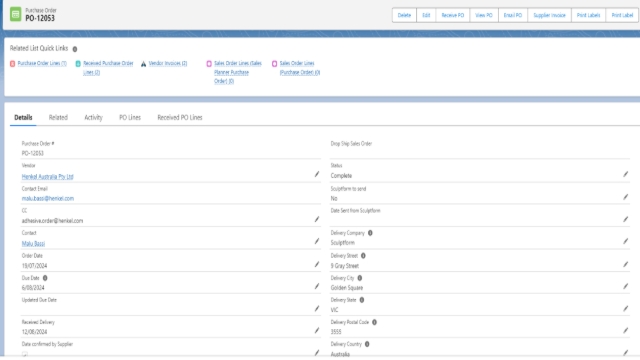
Task: Edit Date Sent from Sculptform pencil icon
Action: coord(625,219)
